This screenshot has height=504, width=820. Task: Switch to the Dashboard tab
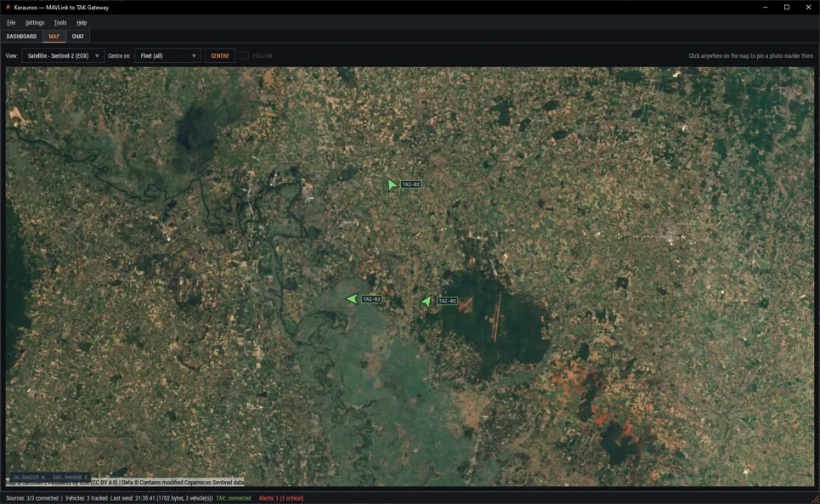(21, 36)
